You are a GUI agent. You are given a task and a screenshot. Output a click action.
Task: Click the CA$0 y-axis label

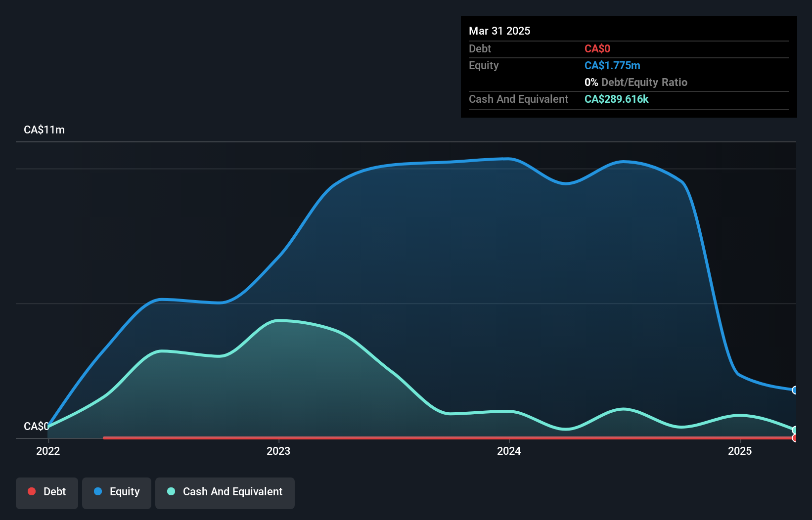point(37,426)
